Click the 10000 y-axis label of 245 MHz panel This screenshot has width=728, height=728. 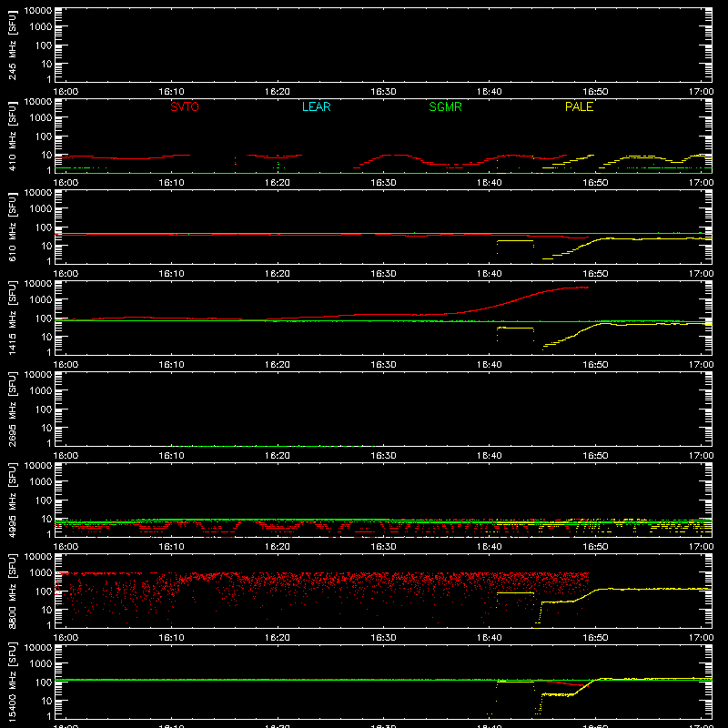tap(38, 11)
